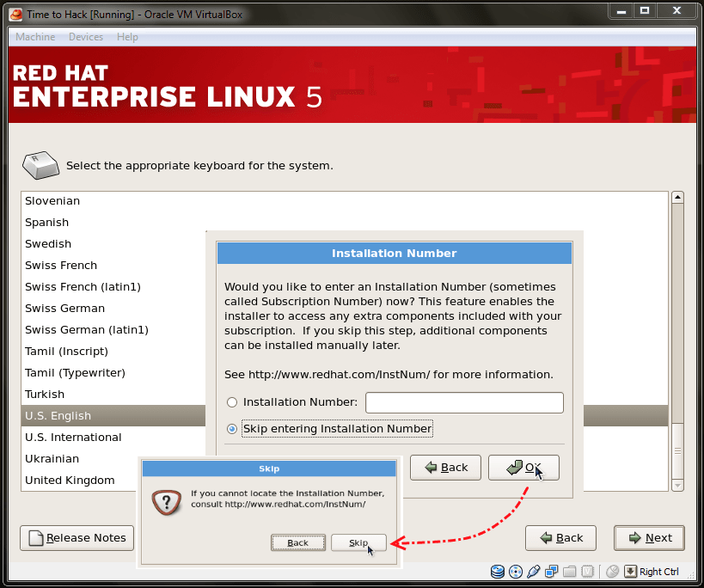Image resolution: width=704 pixels, height=588 pixels.
Task: Click the keyboard key icon beside the prompt
Action: coord(40,165)
